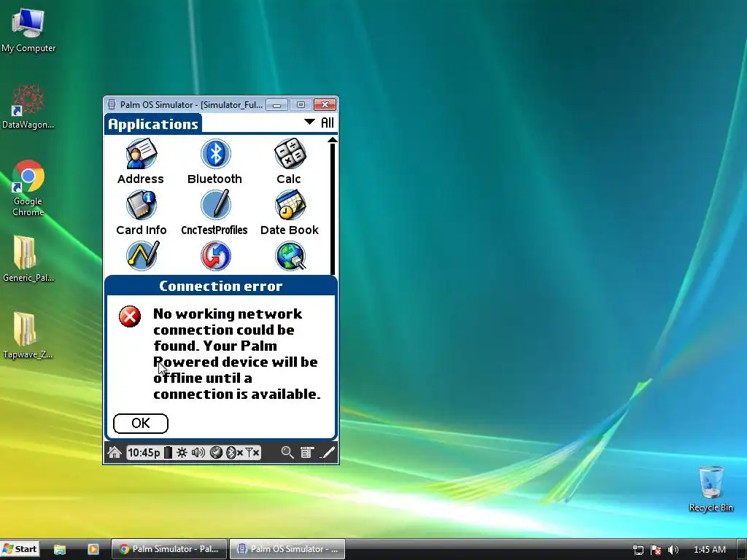
Task: Click the Palm OS Simulator taskbar button
Action: pyautogui.click(x=287, y=549)
